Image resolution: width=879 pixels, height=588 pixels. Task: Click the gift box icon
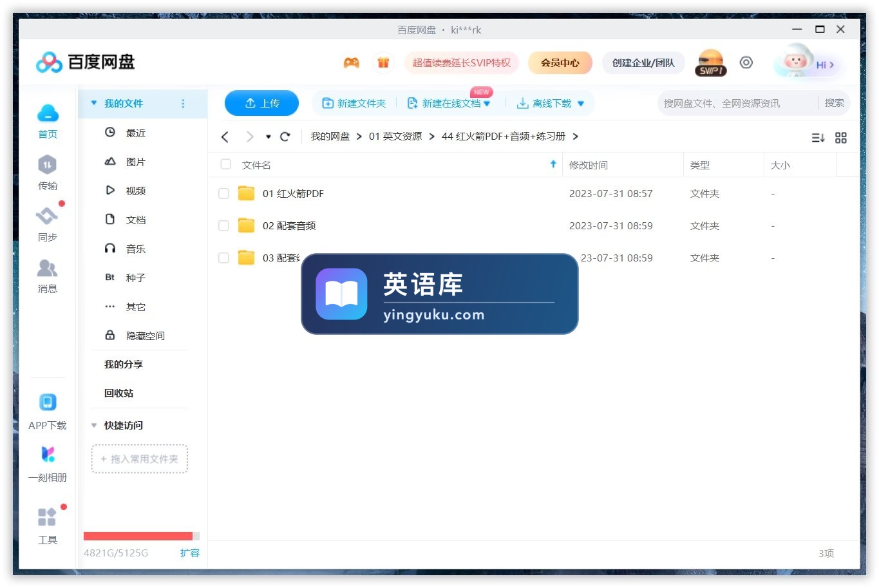click(x=383, y=62)
